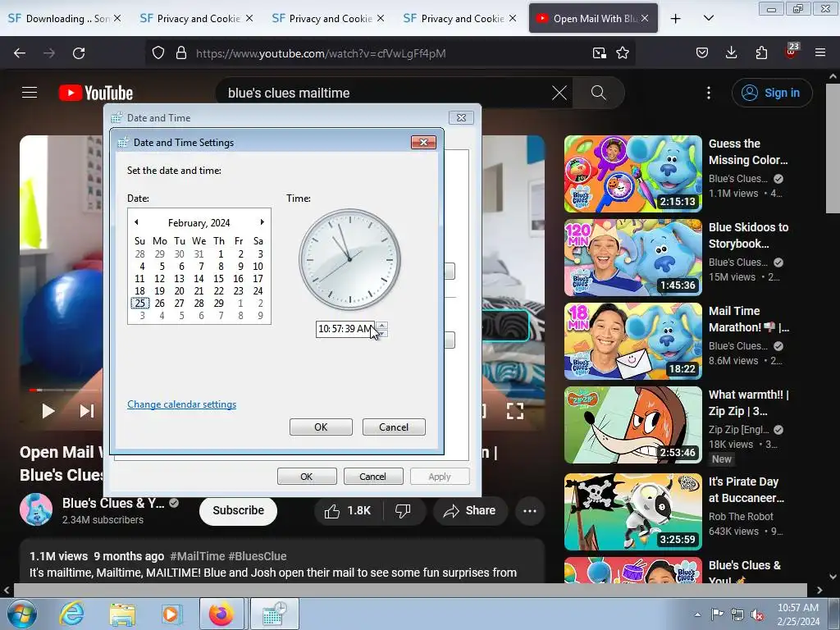Increase time with the up spinner

381,325
